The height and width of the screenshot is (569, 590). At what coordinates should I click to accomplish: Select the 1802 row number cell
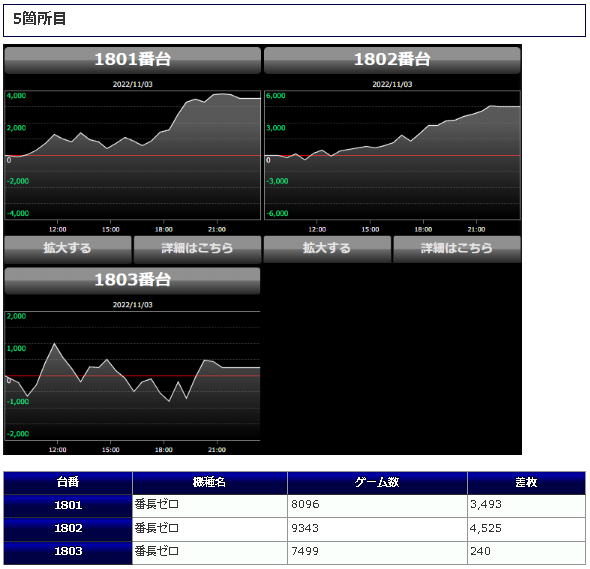[x=68, y=529]
